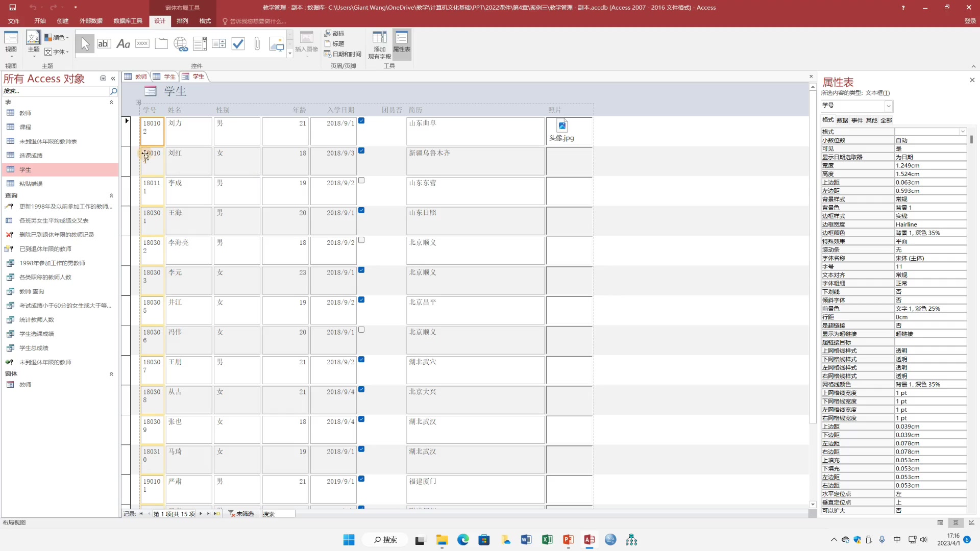Open the navigation pane options dropdown arrow
The height and width of the screenshot is (551, 980).
tap(103, 79)
